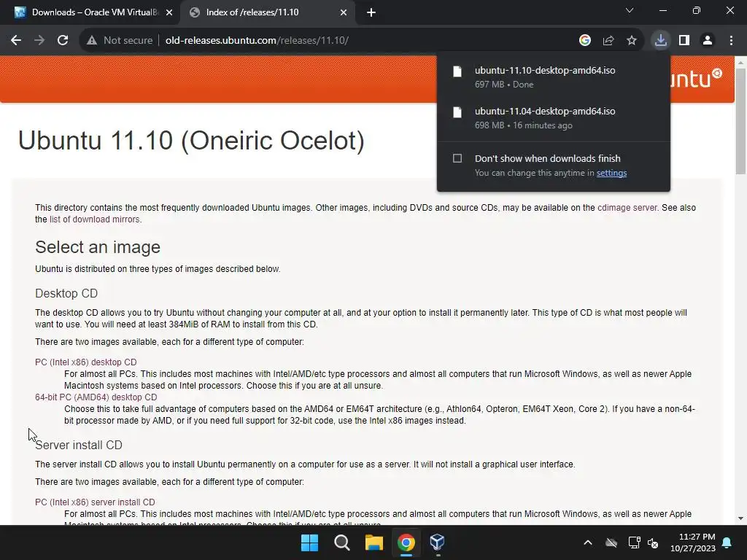Click the page vertical scrollbar thumb

pos(741,122)
